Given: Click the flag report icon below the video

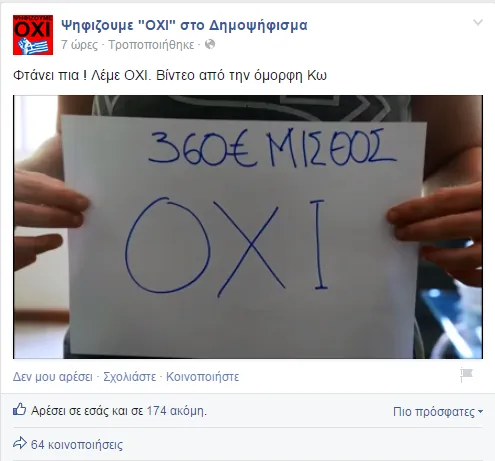Looking at the screenshot, I should pyautogui.click(x=467, y=375).
